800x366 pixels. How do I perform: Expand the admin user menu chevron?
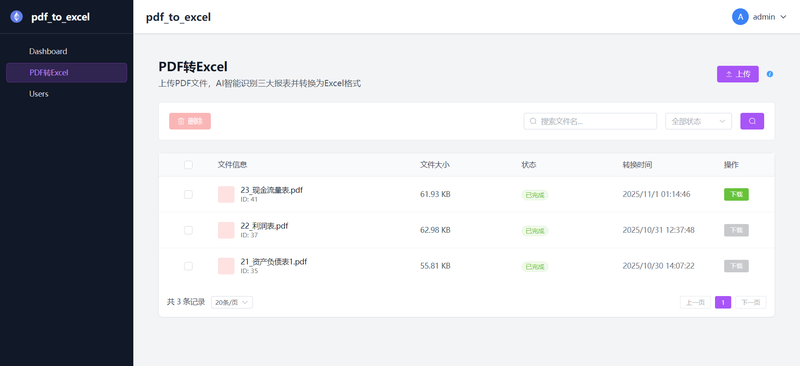(x=784, y=17)
